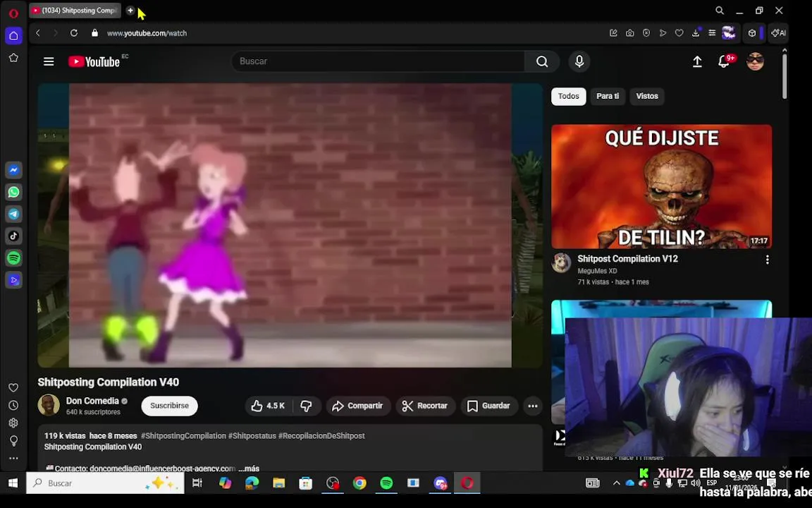Click the YouTube search magnifier button
This screenshot has height=508, width=812.
(x=541, y=61)
